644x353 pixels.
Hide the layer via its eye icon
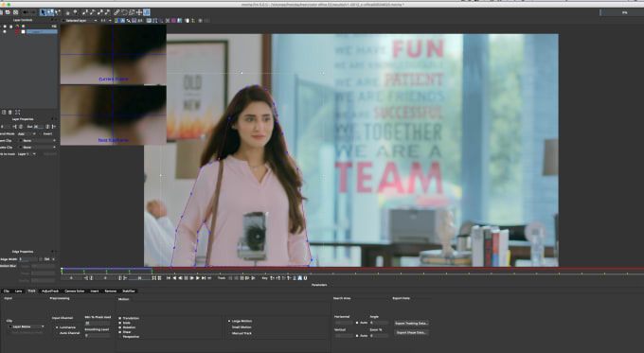pos(5,31)
